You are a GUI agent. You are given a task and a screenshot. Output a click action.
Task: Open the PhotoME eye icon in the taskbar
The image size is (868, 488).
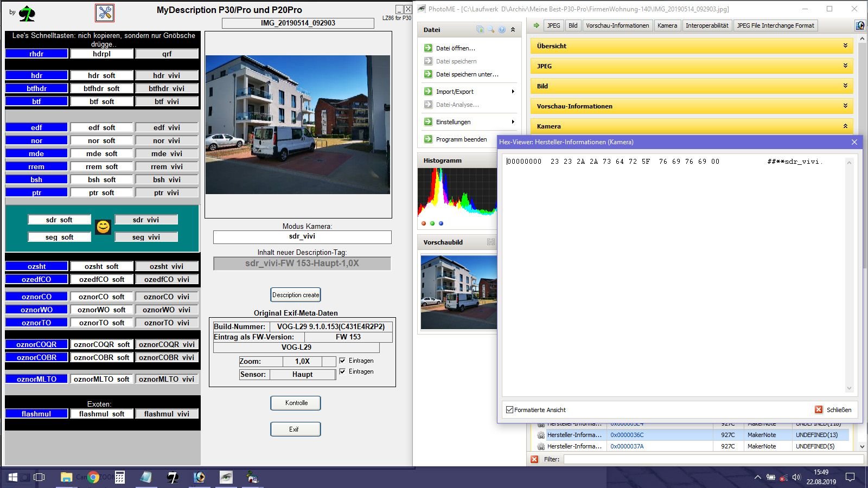click(x=226, y=477)
